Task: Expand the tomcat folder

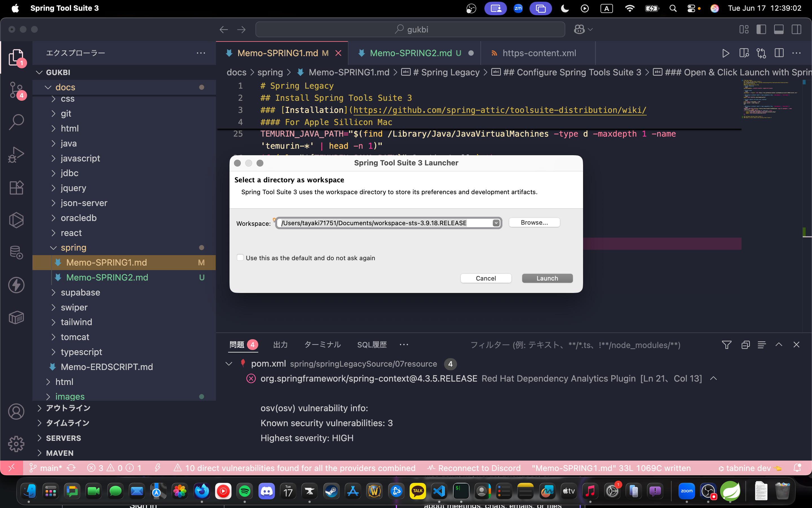Action: tap(53, 337)
